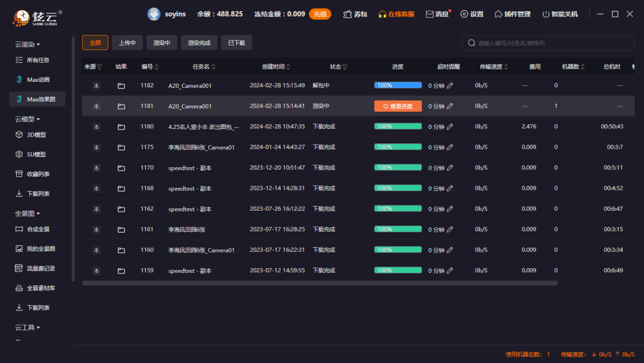This screenshot has height=363, width=644.
Task: Click 查看进度 button for task 1181
Action: (x=398, y=106)
